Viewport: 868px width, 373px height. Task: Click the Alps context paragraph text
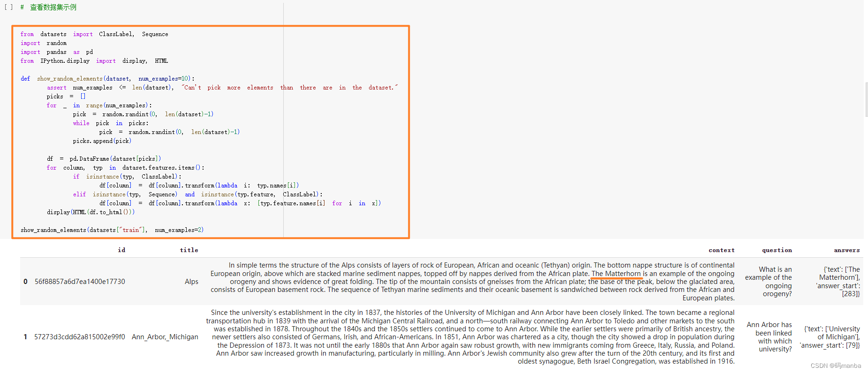pos(472,282)
